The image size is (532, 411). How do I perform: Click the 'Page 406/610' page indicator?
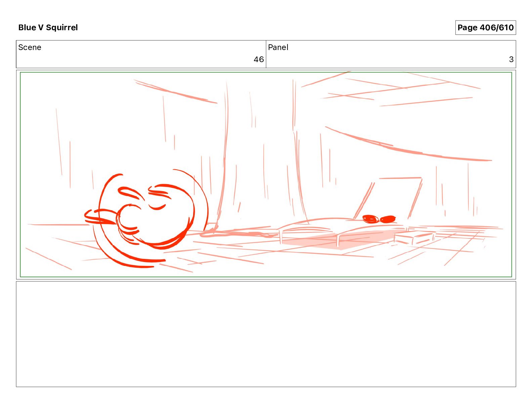point(485,28)
